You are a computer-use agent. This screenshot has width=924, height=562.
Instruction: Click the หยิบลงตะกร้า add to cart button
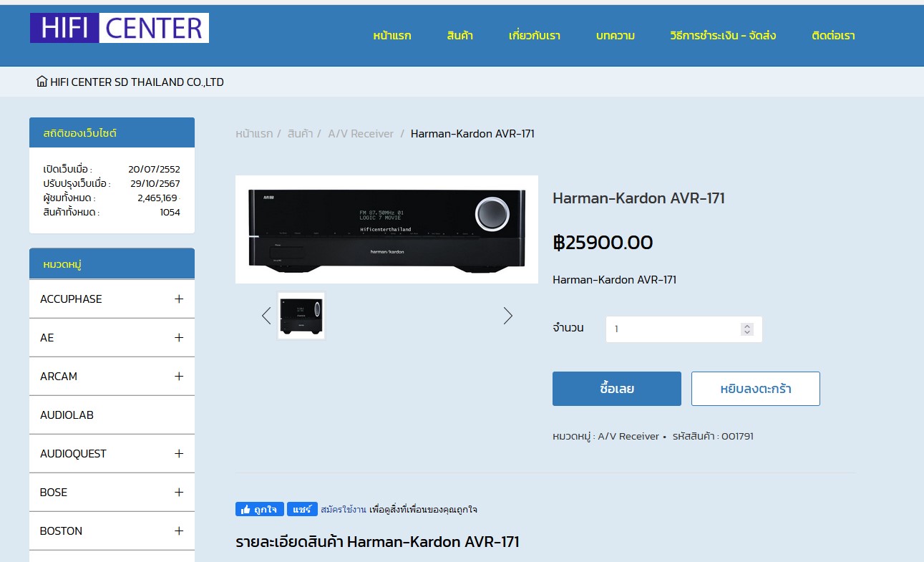[756, 389]
